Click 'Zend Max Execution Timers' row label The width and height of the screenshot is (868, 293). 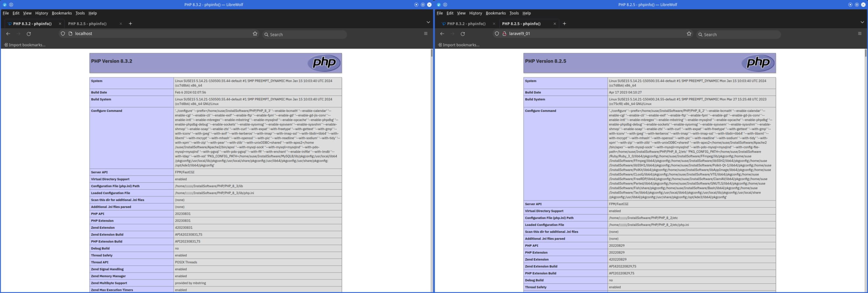tap(112, 290)
